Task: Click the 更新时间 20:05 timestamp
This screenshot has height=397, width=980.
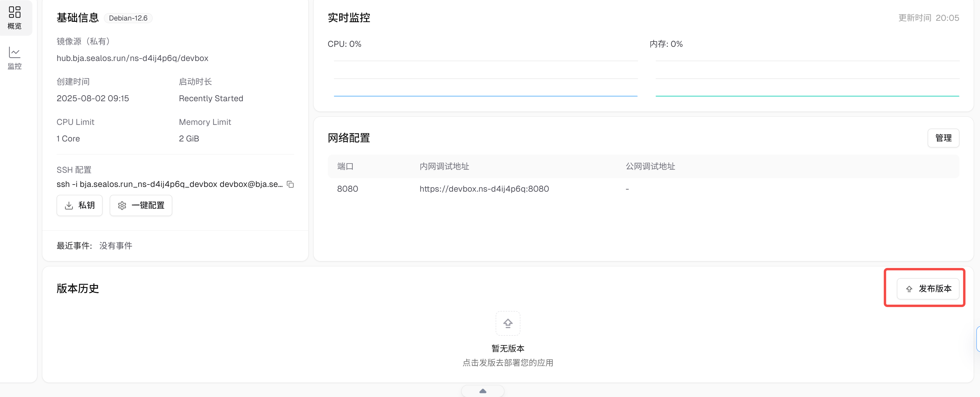Action: click(928, 18)
